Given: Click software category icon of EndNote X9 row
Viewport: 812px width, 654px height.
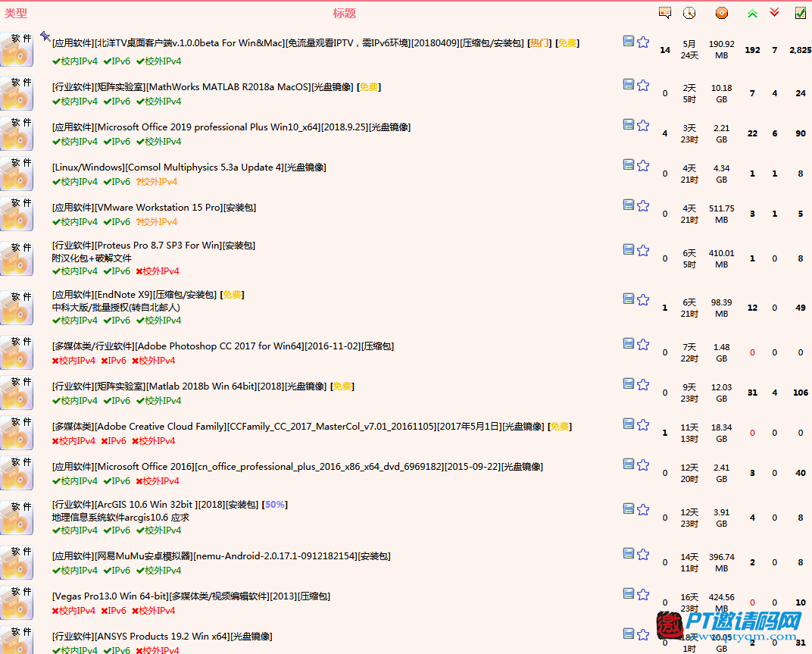Looking at the screenshot, I should coord(17,308).
